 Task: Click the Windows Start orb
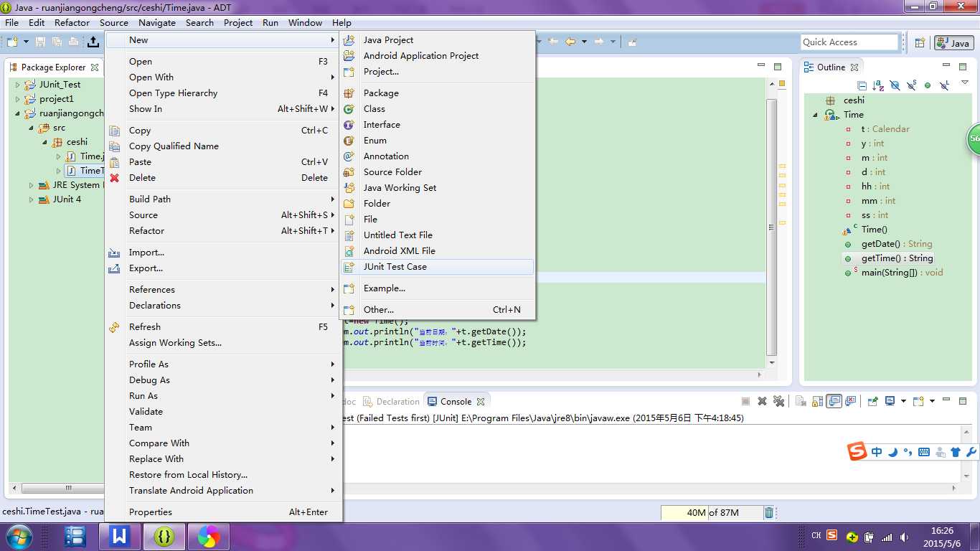coord(19,536)
